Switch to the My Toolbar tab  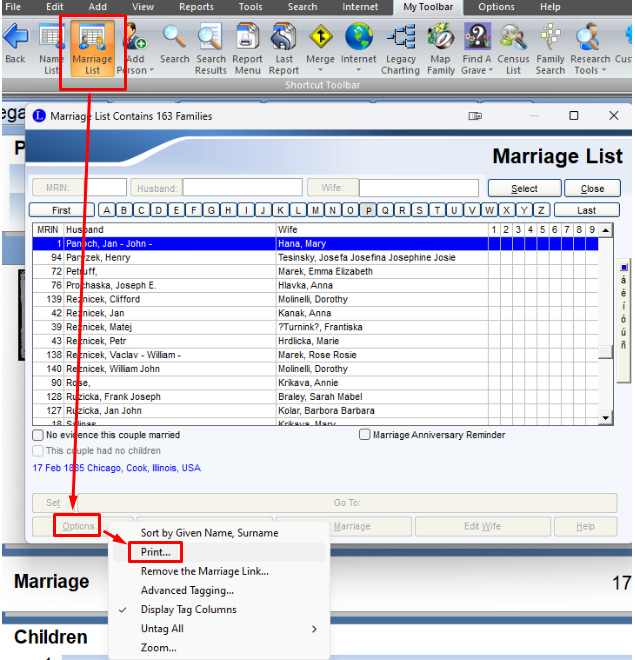428,7
